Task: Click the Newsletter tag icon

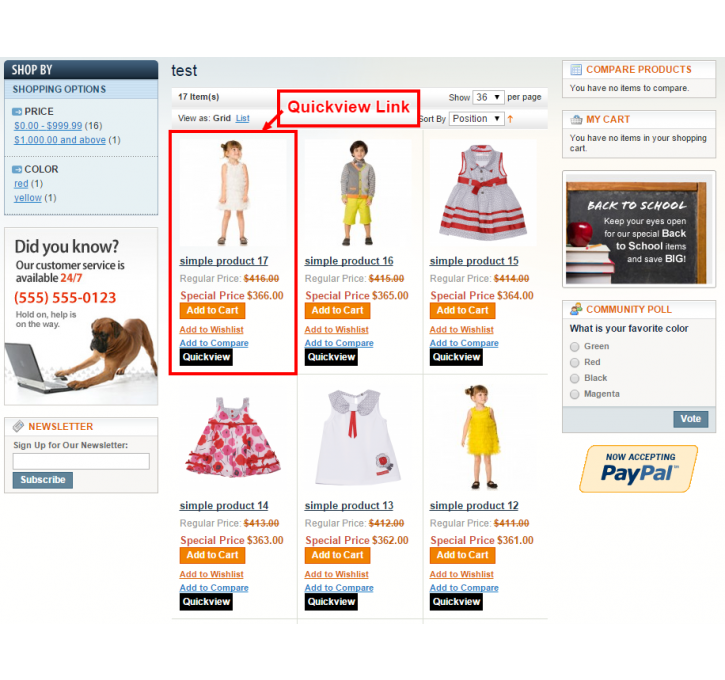Action: pos(18,426)
